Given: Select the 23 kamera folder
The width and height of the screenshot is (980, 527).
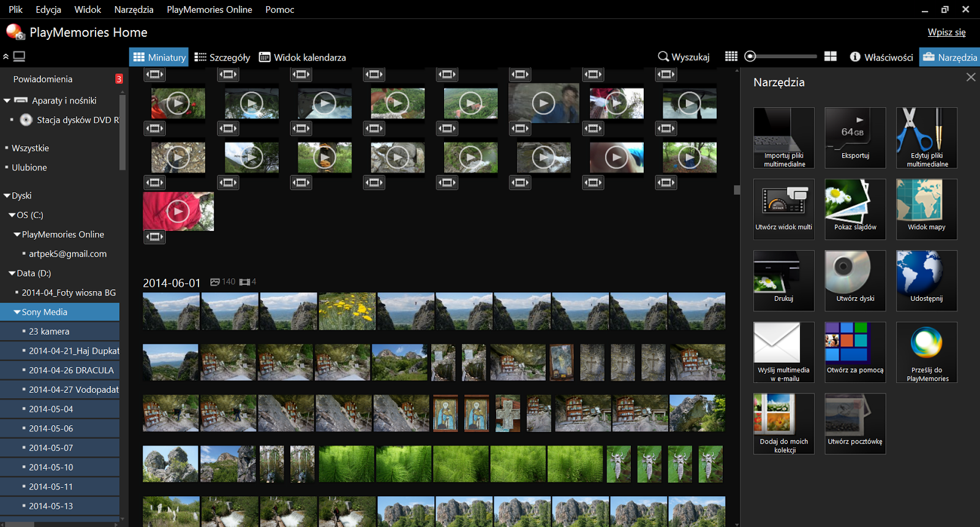Looking at the screenshot, I should (59, 332).
